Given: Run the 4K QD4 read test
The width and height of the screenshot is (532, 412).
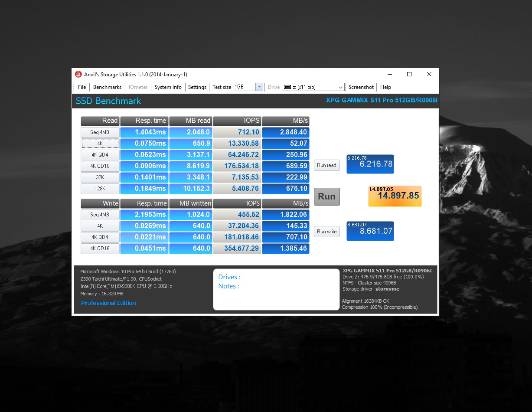Looking at the screenshot, I should [x=100, y=155].
